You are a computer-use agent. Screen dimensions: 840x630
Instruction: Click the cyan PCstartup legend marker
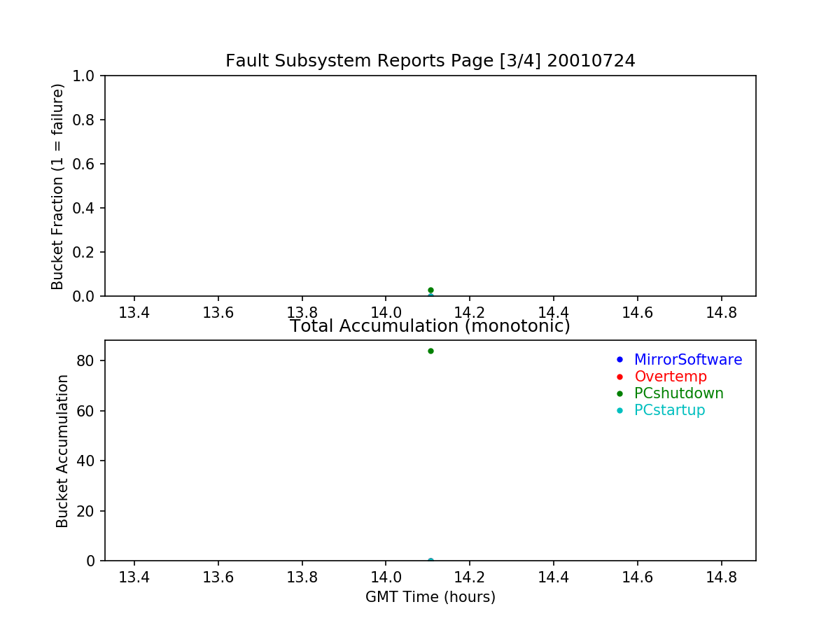[619, 410]
